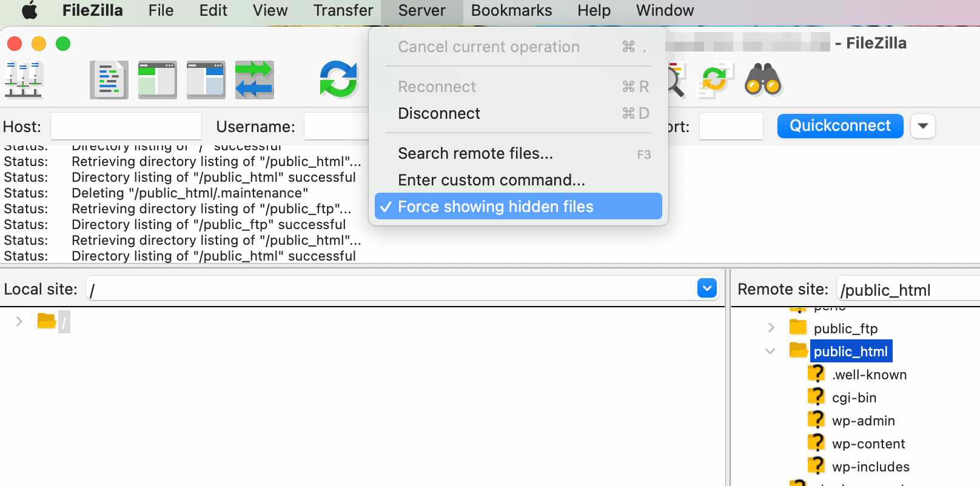Open the Local site path dropdown
The image size is (980, 486).
click(x=707, y=288)
